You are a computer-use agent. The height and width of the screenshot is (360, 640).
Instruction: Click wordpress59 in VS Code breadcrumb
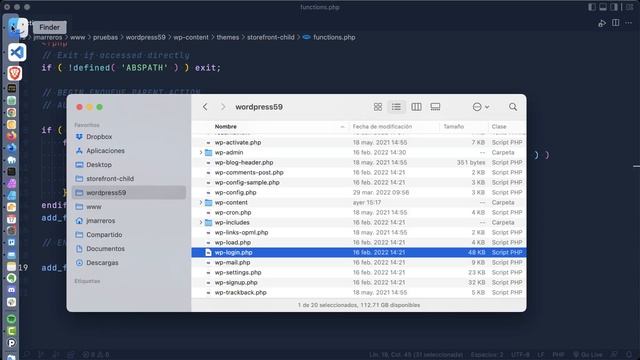click(x=145, y=37)
